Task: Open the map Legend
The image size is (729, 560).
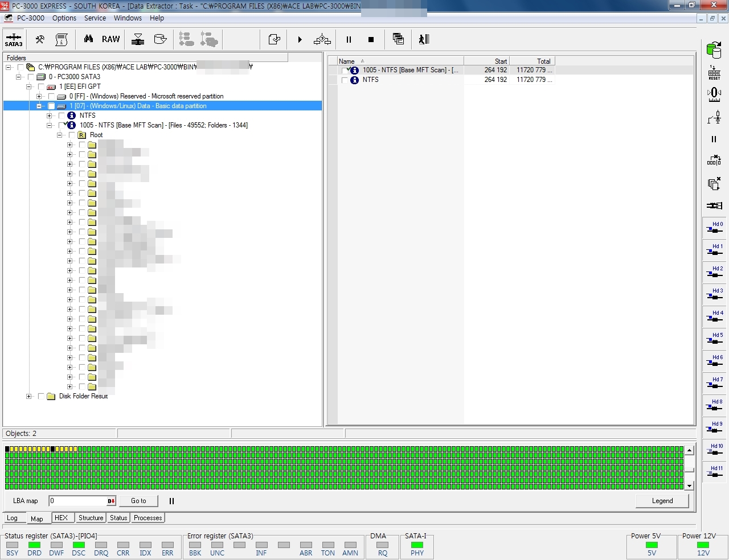Action: 662,501
